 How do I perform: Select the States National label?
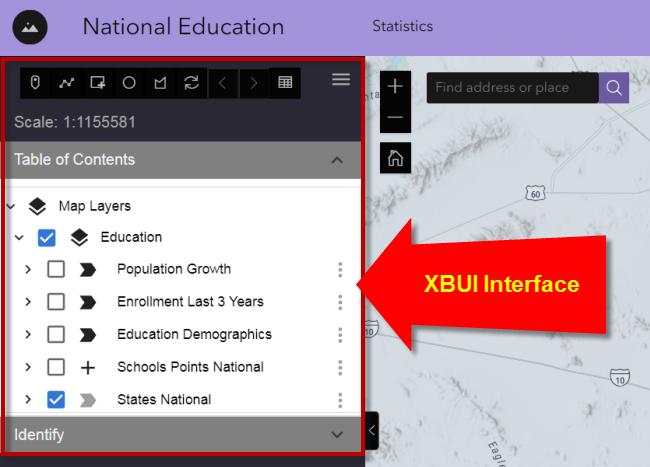(x=164, y=399)
